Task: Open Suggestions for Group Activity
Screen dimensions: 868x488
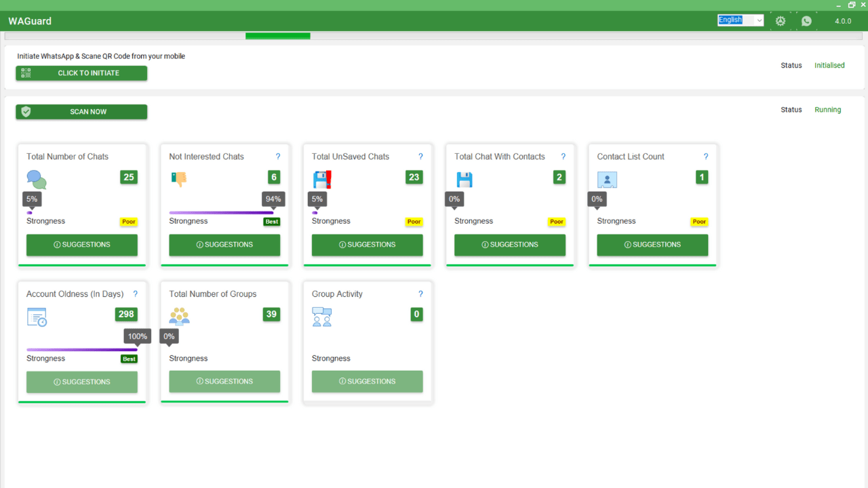Action: [x=367, y=382]
